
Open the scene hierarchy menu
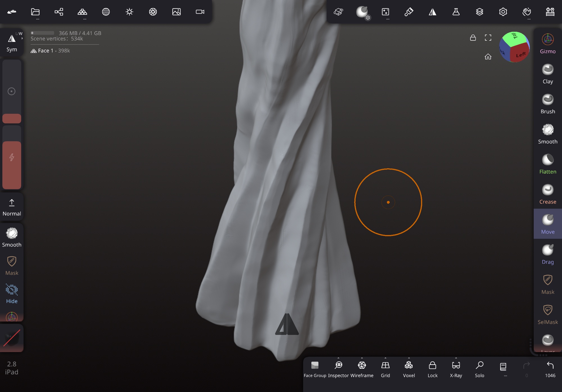(x=59, y=12)
